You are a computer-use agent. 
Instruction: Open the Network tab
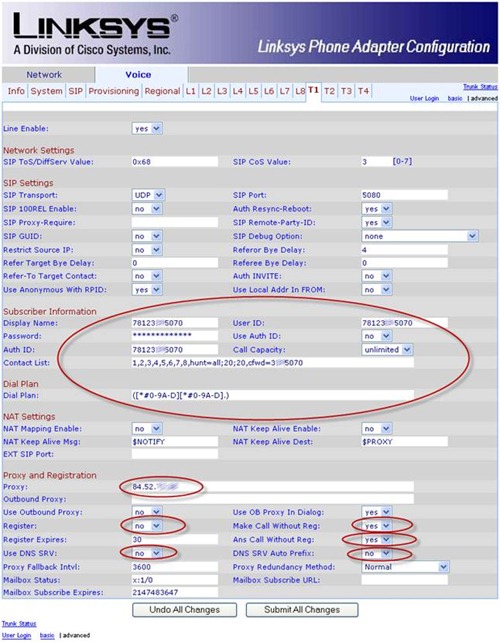pos(44,75)
